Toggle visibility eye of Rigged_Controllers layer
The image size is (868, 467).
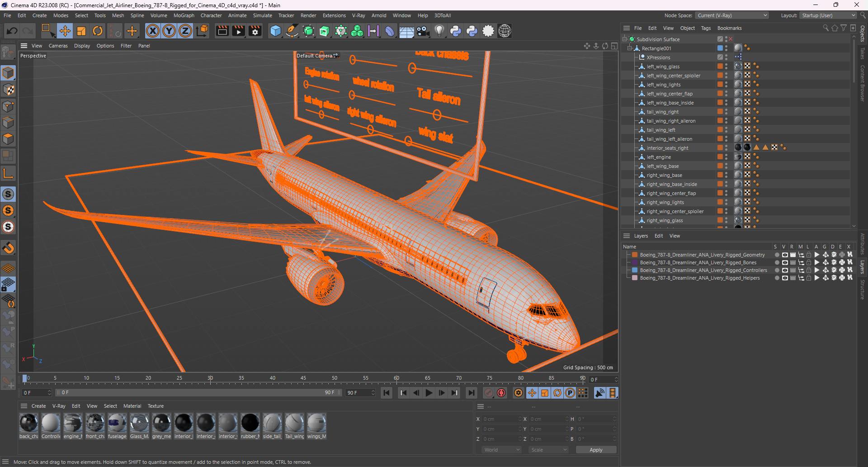point(785,270)
